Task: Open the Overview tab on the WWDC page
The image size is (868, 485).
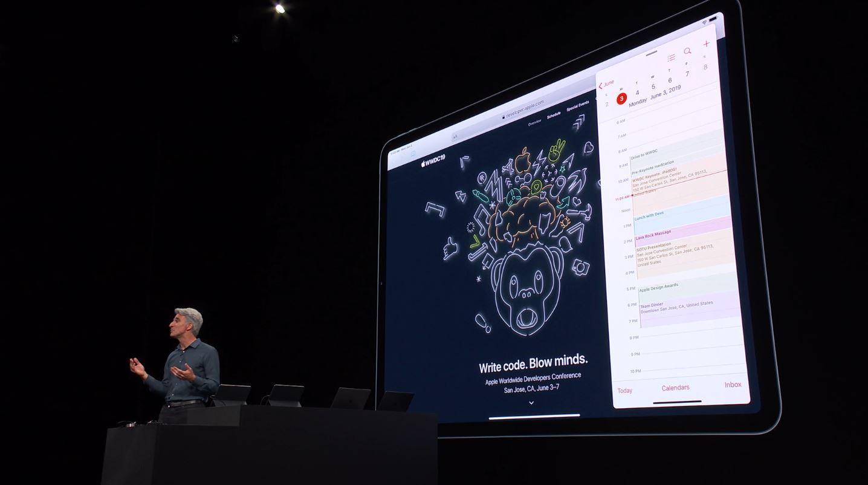Action: click(x=534, y=123)
